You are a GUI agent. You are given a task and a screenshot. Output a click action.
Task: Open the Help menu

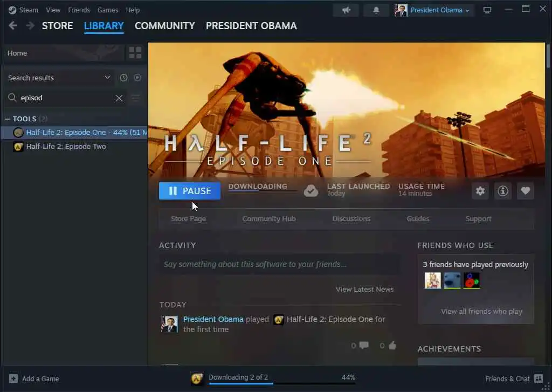133,10
